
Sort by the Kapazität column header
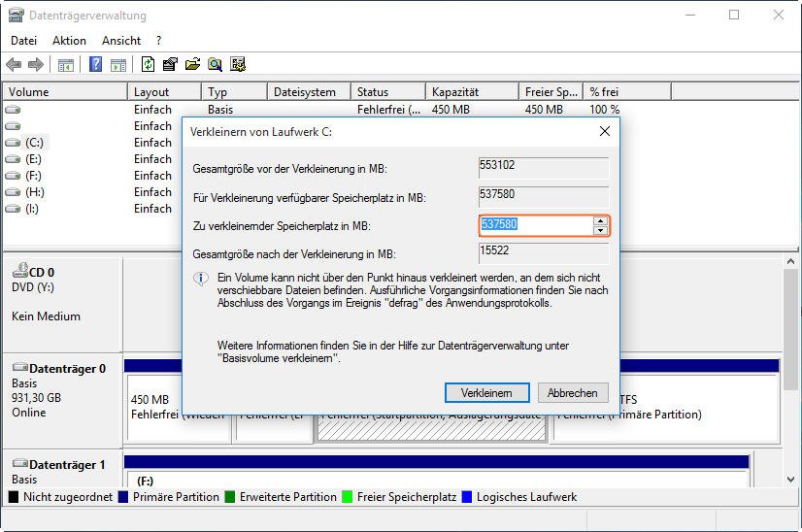click(472, 92)
